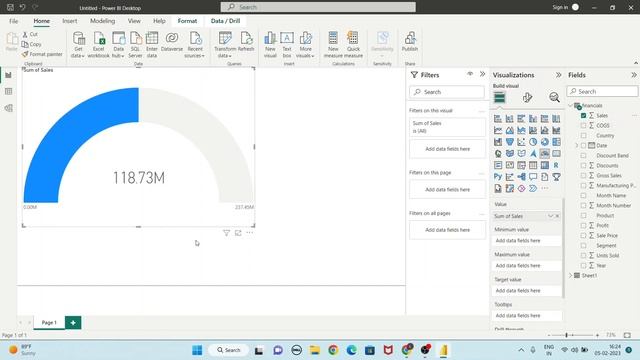Open the Data / Drill tab

click(x=225, y=21)
